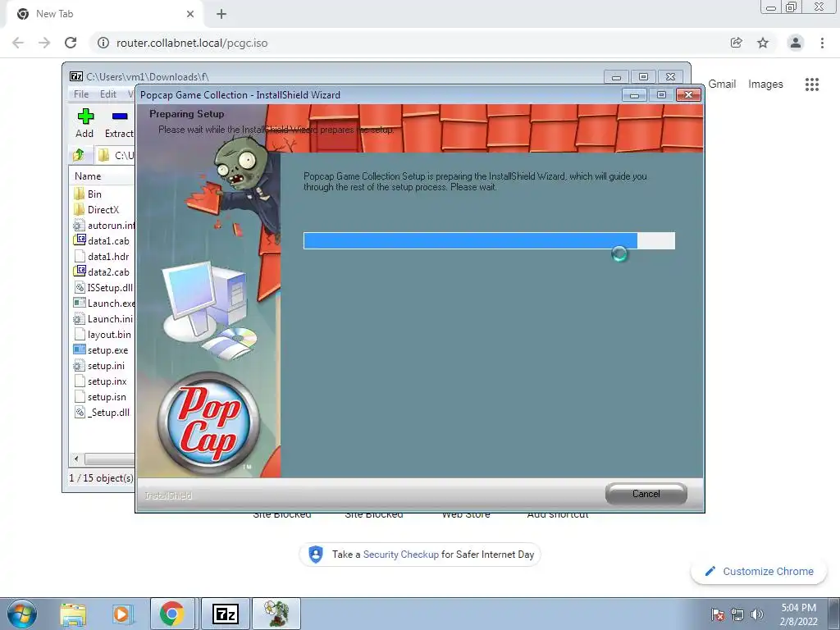Click the Security Checkup link
The width and height of the screenshot is (840, 630).
pos(400,555)
